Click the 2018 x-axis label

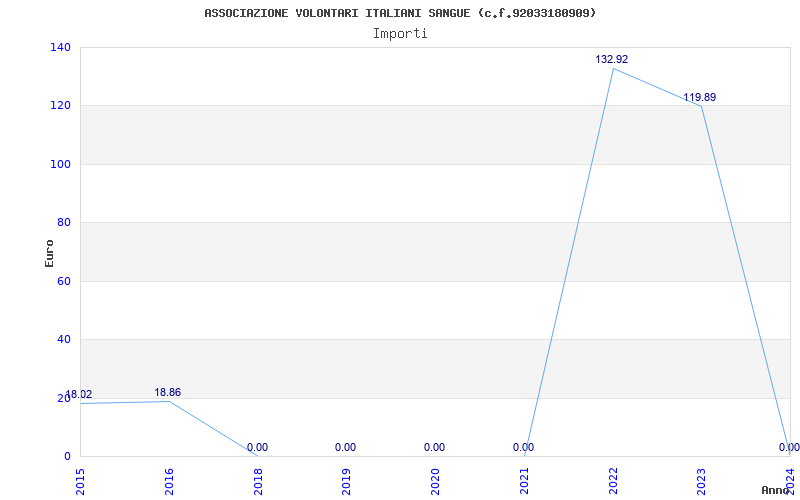258,482
